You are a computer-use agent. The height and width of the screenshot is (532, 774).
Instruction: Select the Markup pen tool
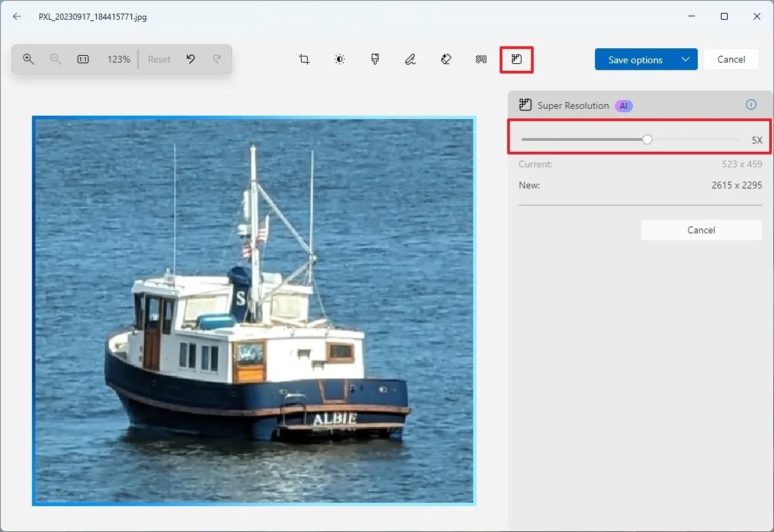click(410, 59)
